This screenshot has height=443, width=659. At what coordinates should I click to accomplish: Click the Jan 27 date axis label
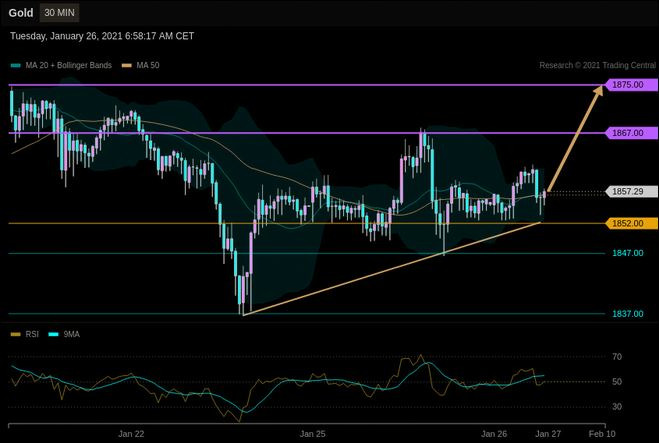(x=548, y=434)
